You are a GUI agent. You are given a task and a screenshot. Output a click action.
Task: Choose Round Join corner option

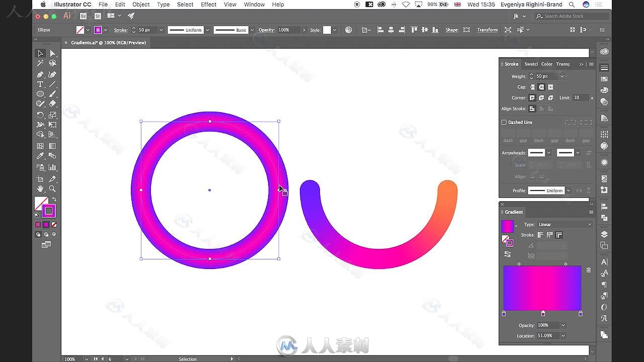tap(541, 98)
